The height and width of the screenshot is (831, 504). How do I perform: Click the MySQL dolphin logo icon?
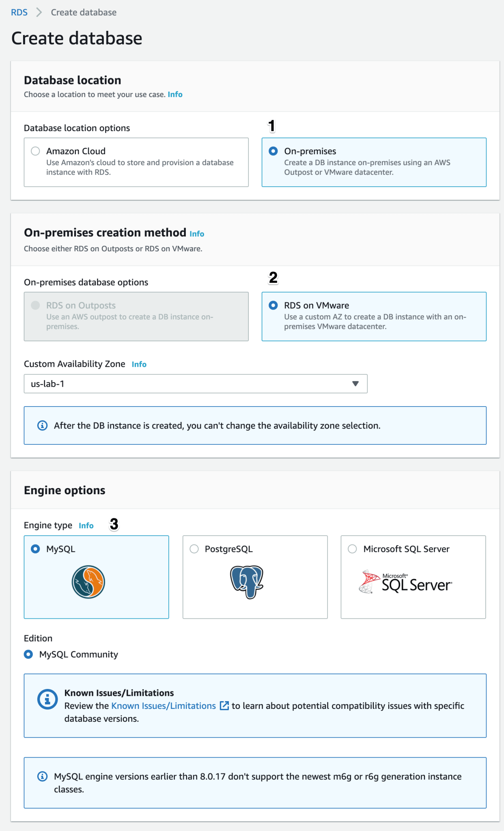coord(88,582)
